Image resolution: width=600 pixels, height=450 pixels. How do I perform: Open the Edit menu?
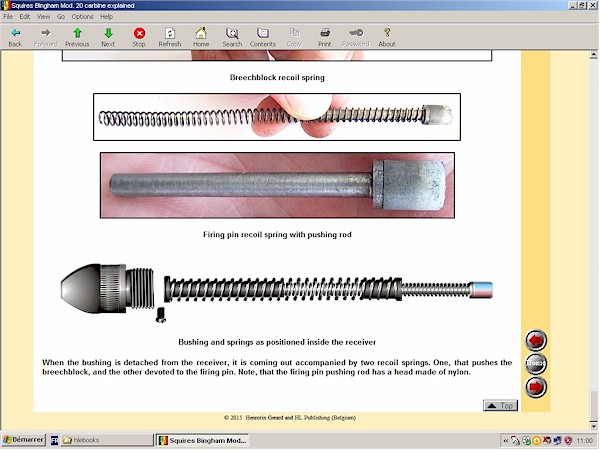click(25, 16)
